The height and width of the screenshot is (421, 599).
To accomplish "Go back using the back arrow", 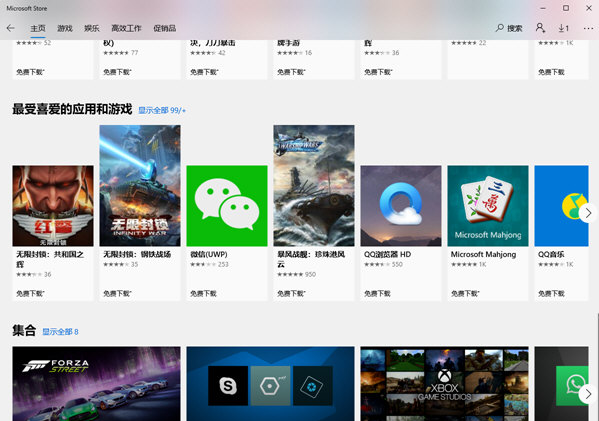I will click(x=11, y=28).
